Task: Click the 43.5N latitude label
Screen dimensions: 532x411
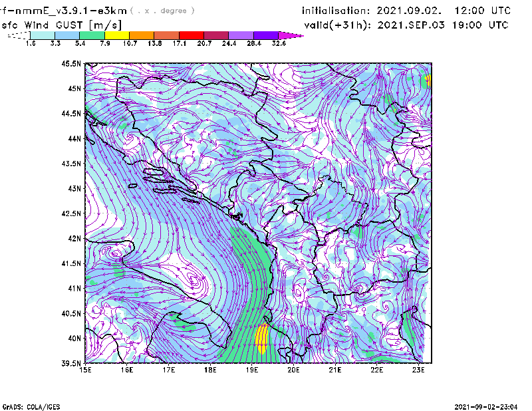Action: point(71,164)
